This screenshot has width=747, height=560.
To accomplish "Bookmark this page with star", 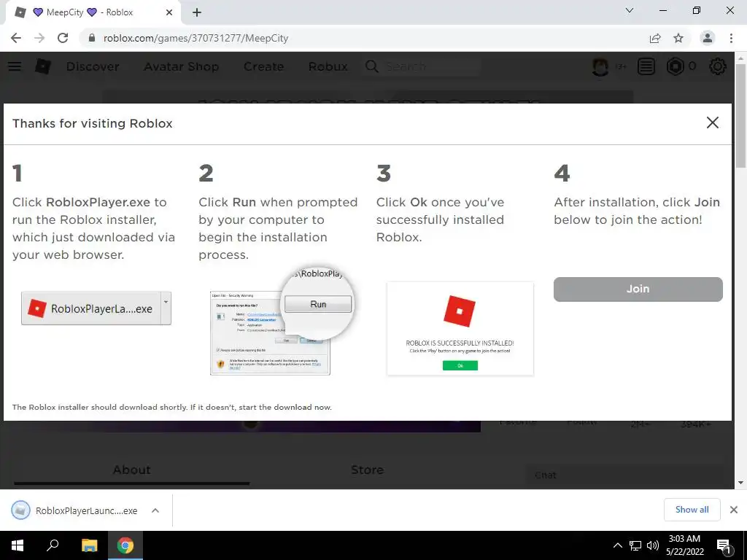I will click(678, 38).
